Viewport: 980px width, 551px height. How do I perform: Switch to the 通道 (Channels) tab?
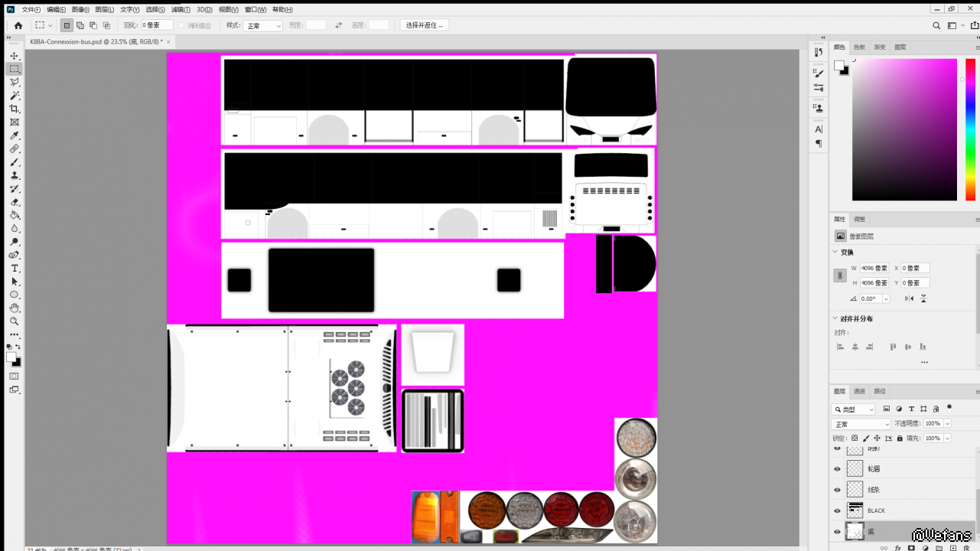859,391
